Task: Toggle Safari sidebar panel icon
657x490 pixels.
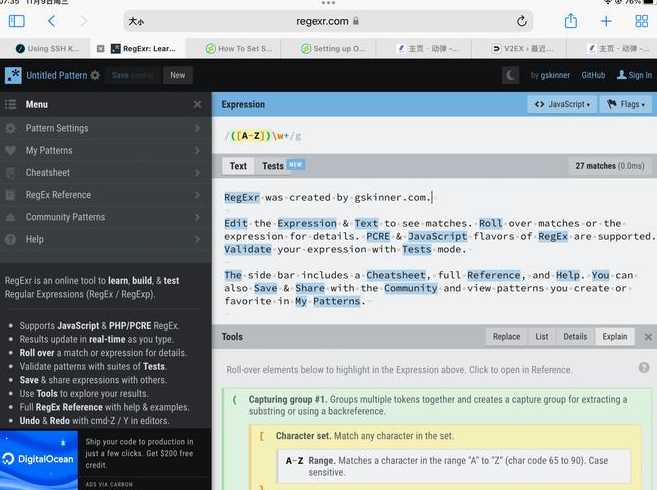Action: pos(17,21)
